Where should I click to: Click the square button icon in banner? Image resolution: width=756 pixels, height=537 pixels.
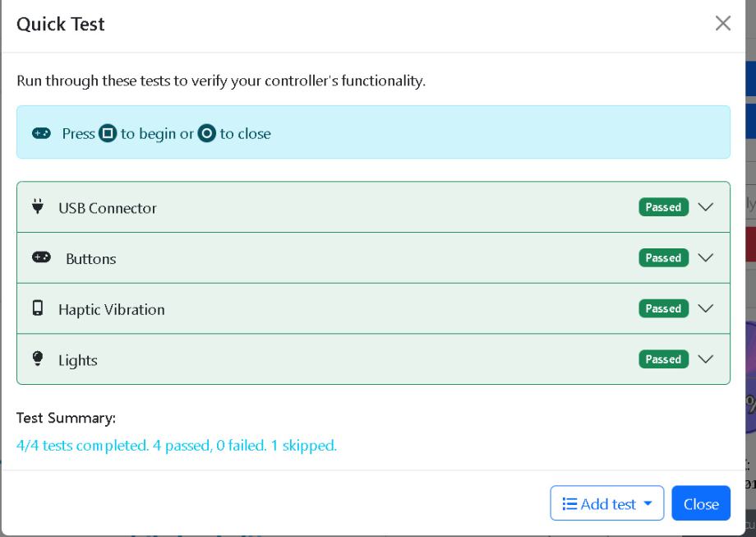108,132
